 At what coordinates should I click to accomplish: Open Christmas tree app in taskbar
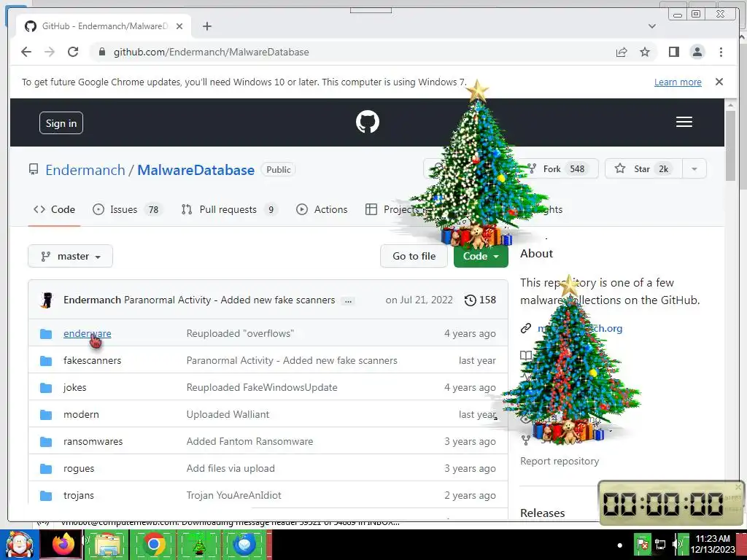(x=198, y=544)
